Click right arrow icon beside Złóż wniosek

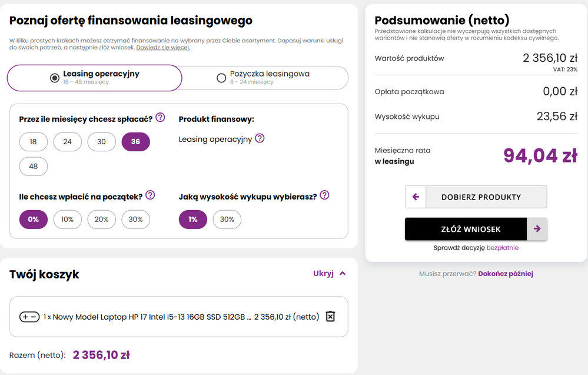click(537, 229)
